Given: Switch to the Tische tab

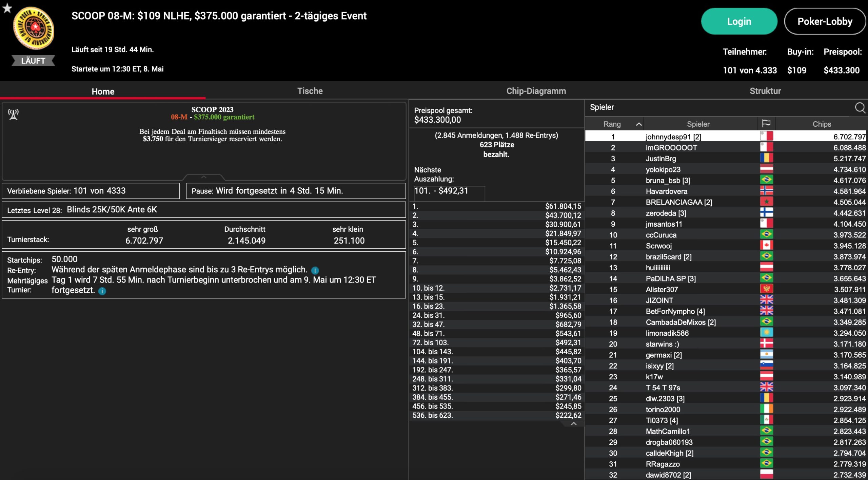Looking at the screenshot, I should click(x=310, y=91).
